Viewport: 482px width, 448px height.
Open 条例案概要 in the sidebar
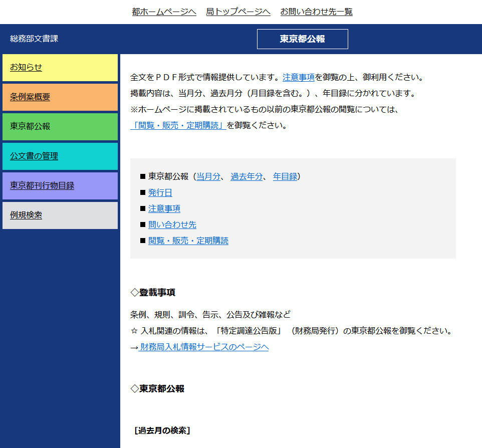coord(60,97)
